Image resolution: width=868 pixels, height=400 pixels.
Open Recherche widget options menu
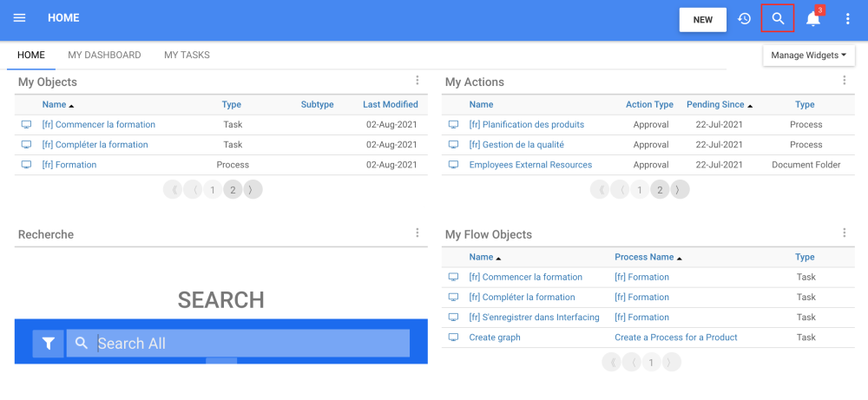(x=417, y=233)
